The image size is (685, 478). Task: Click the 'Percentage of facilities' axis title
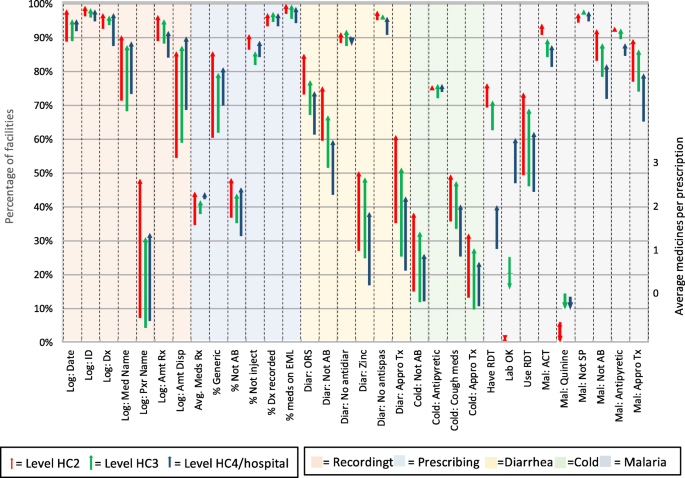[10, 166]
